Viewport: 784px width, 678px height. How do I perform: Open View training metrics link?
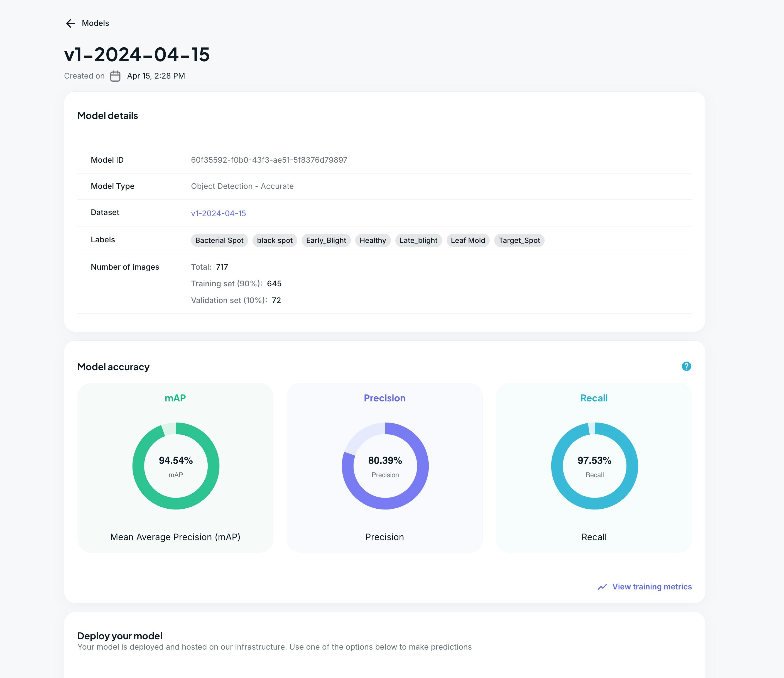tap(651, 587)
